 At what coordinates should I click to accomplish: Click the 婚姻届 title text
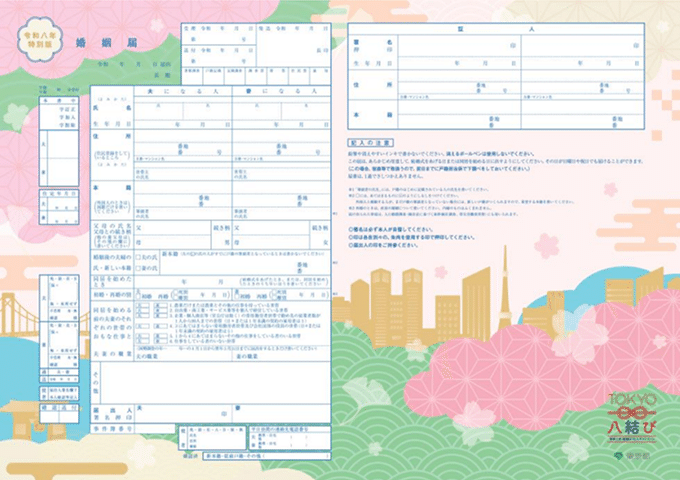[107, 42]
